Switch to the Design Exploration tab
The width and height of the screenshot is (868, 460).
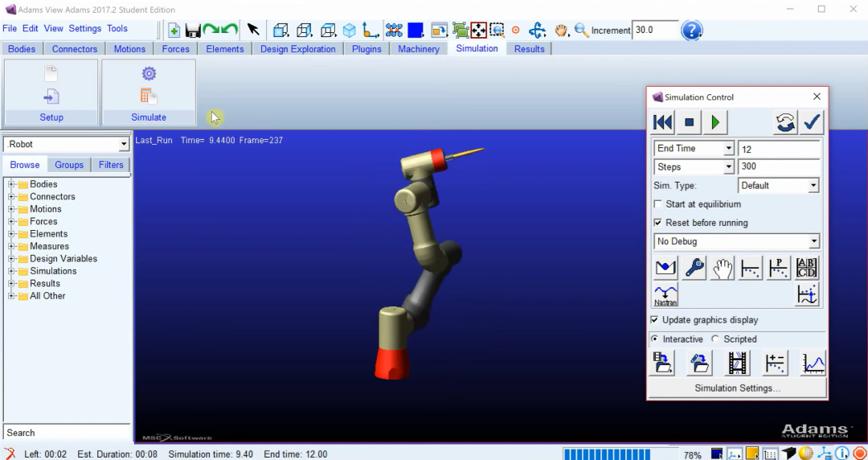[298, 49]
